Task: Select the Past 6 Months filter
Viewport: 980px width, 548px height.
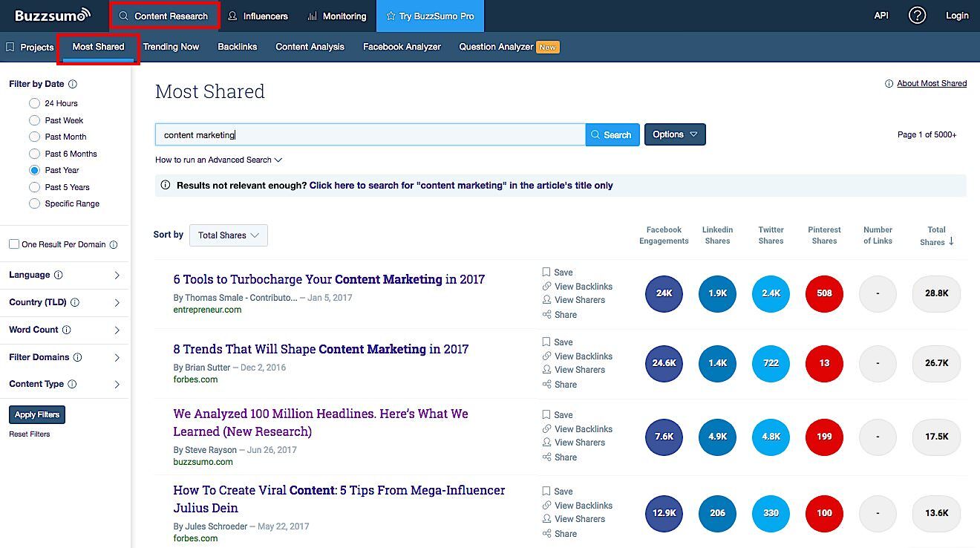Action: tap(34, 154)
